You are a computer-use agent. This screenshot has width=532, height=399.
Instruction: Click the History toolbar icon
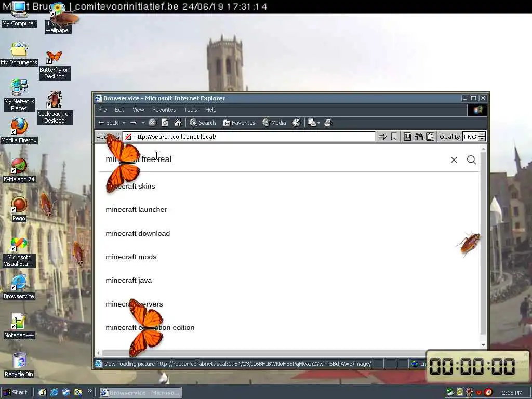click(296, 123)
